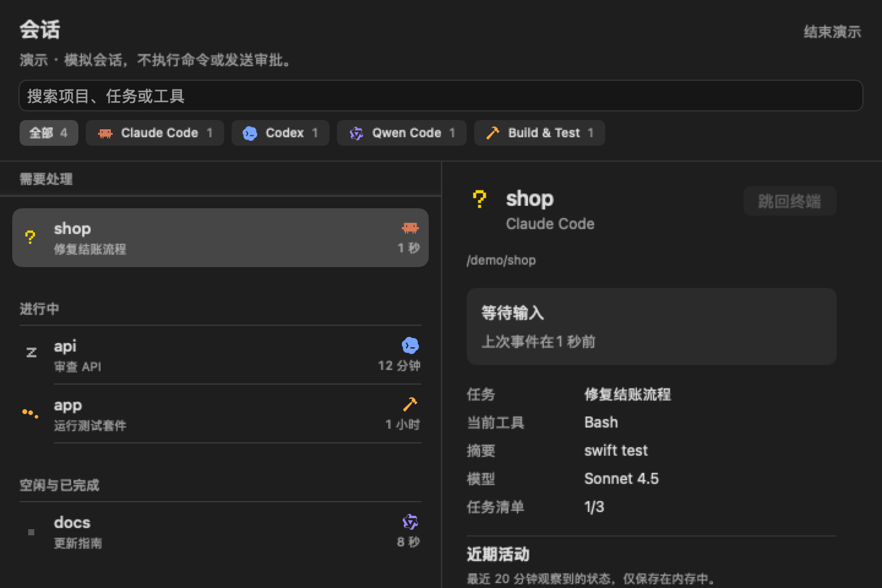Image resolution: width=882 pixels, height=588 pixels.
Task: Click the 修复结账流程 task value in details
Action: 628,394
